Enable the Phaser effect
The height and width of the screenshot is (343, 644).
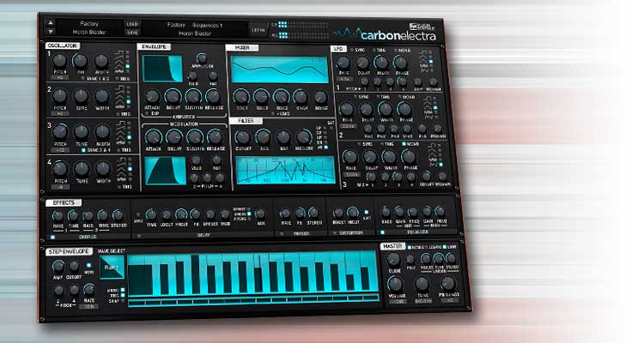(282, 234)
